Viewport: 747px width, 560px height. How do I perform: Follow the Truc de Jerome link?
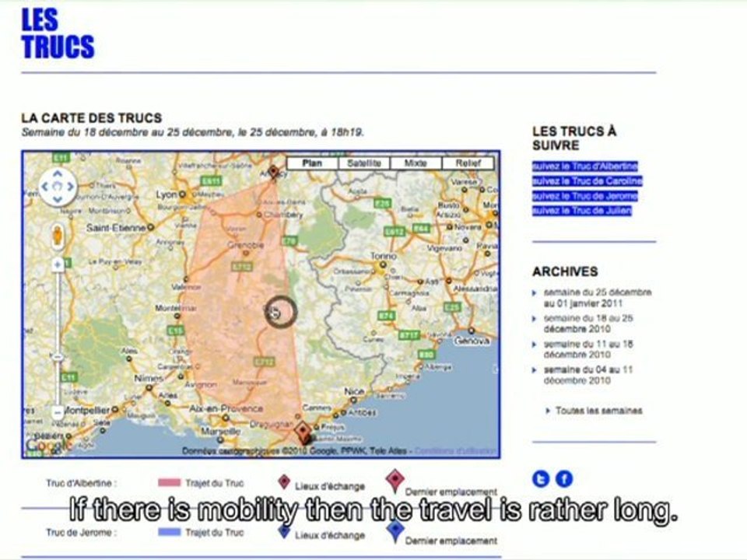(x=584, y=196)
